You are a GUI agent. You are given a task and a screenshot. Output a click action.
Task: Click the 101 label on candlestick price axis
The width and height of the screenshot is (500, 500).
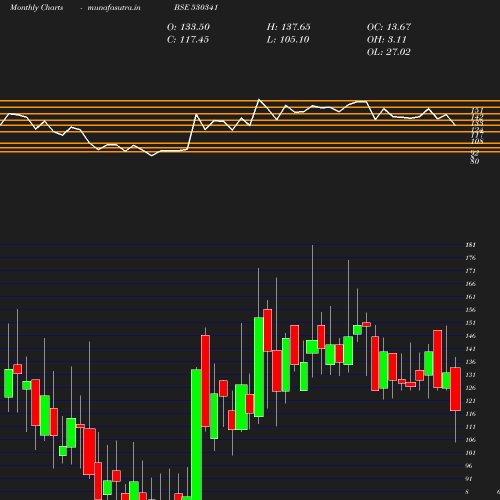(470, 453)
